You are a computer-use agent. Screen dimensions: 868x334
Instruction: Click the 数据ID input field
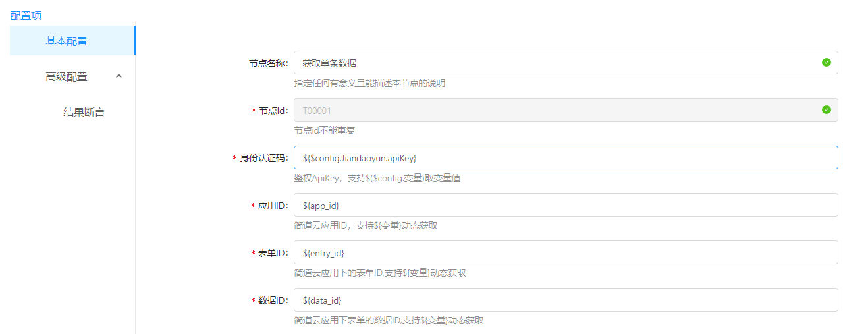(566, 300)
